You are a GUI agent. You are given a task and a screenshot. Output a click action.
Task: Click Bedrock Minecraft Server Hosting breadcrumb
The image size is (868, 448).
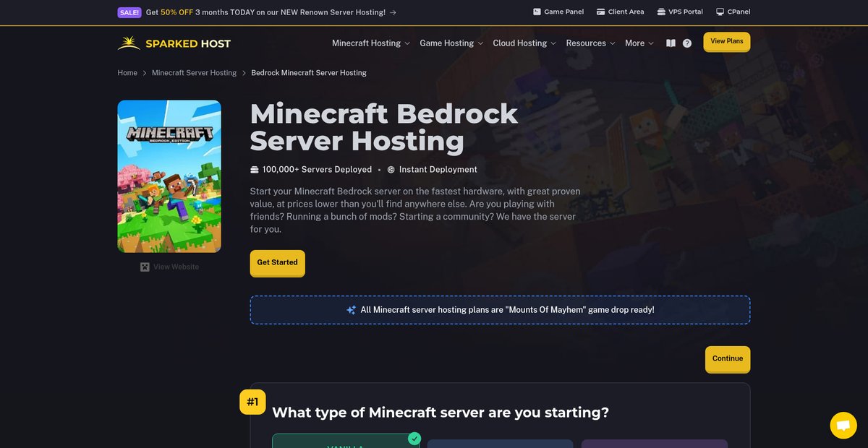309,73
